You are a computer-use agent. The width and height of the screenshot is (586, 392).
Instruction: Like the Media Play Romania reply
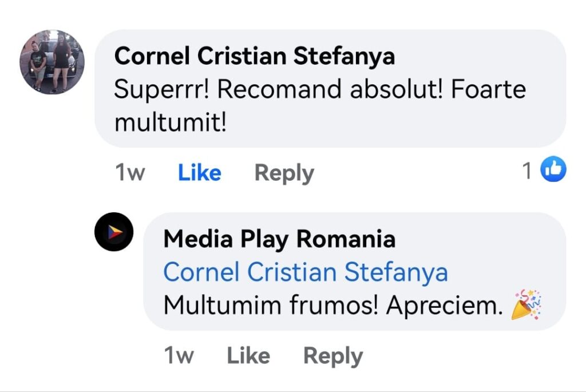248,356
